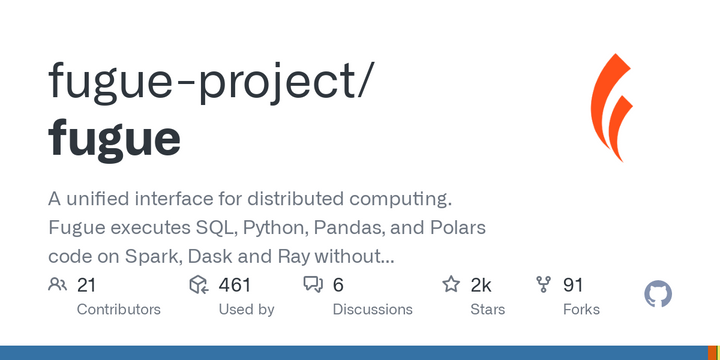Click the discussions speech bubble icon
This screenshot has width=720, height=360.
point(314,285)
